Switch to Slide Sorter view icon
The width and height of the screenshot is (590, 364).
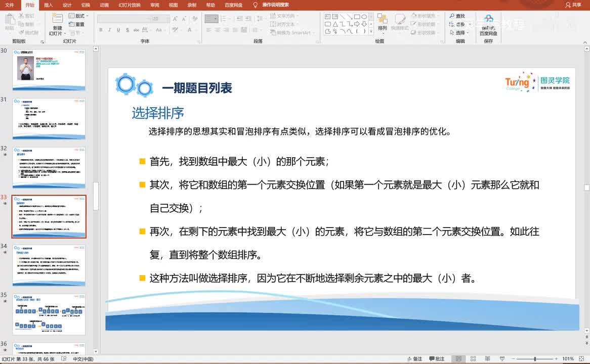(473, 359)
